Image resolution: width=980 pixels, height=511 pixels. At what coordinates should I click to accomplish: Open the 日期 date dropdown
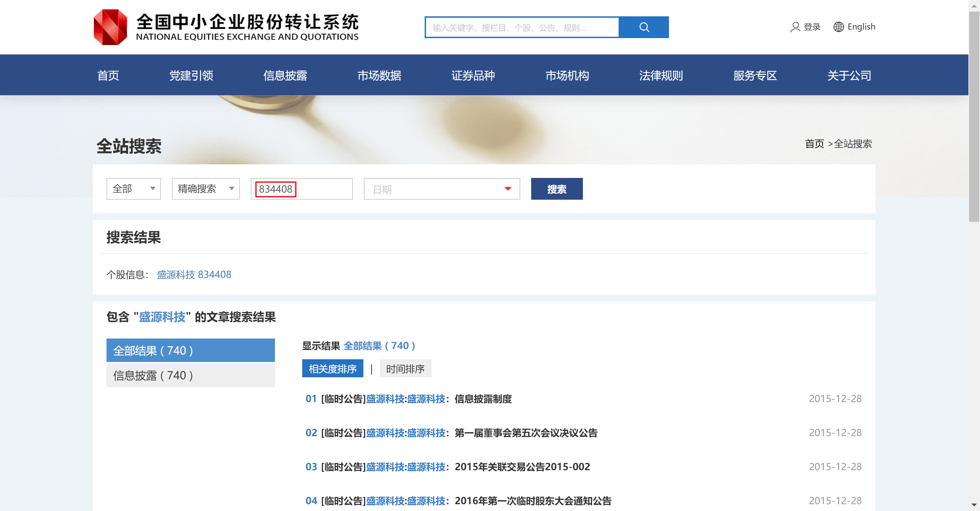441,189
